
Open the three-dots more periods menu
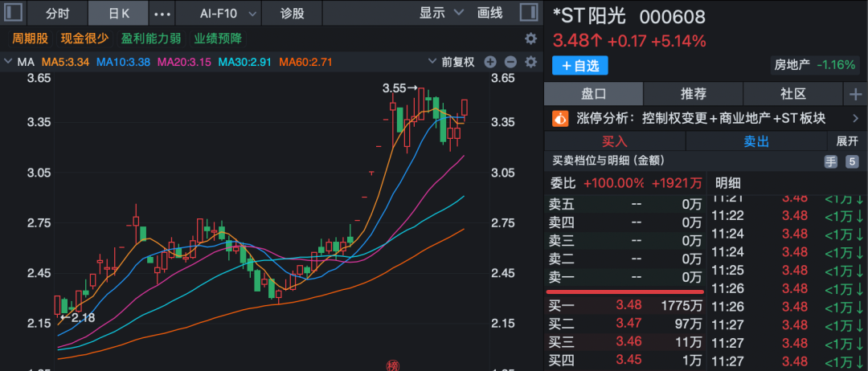click(x=162, y=14)
